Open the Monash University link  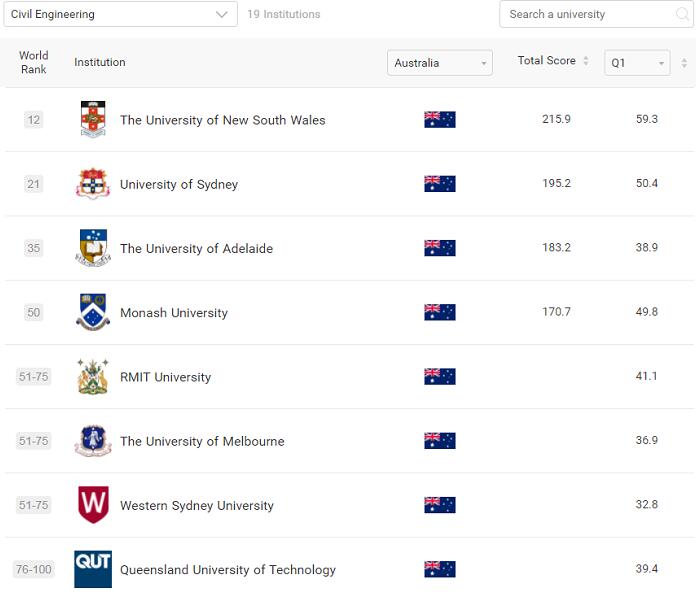click(x=174, y=313)
